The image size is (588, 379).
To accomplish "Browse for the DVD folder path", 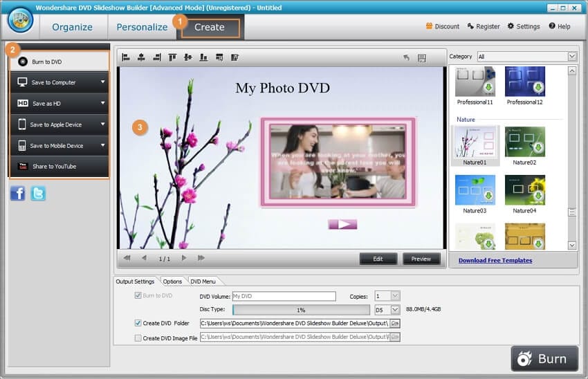I will pyautogui.click(x=395, y=323).
